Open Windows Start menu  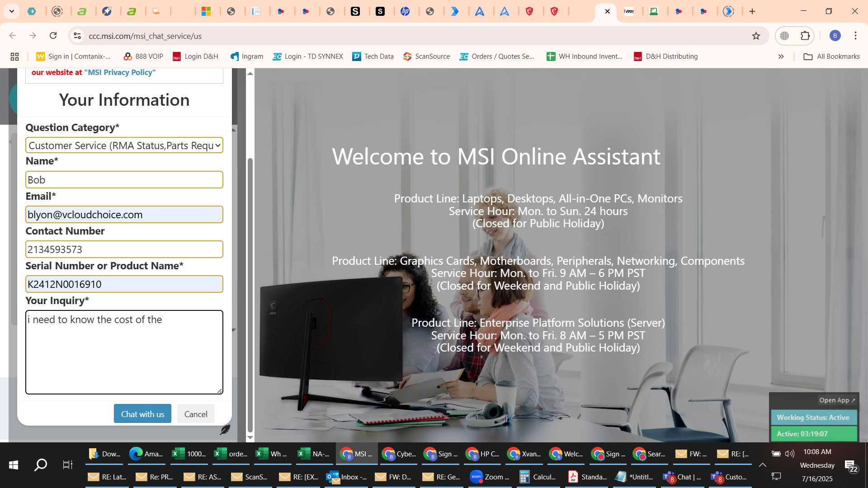(14, 465)
